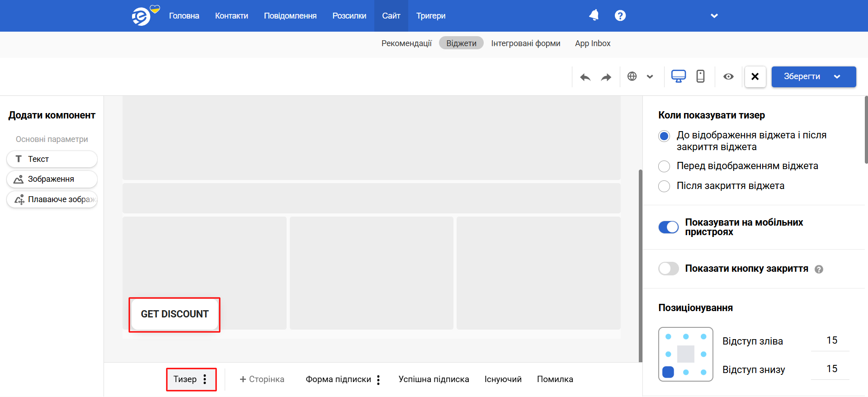Select 'До відображення віджета і після' radio
This screenshot has width=868, height=397.
pyautogui.click(x=664, y=136)
